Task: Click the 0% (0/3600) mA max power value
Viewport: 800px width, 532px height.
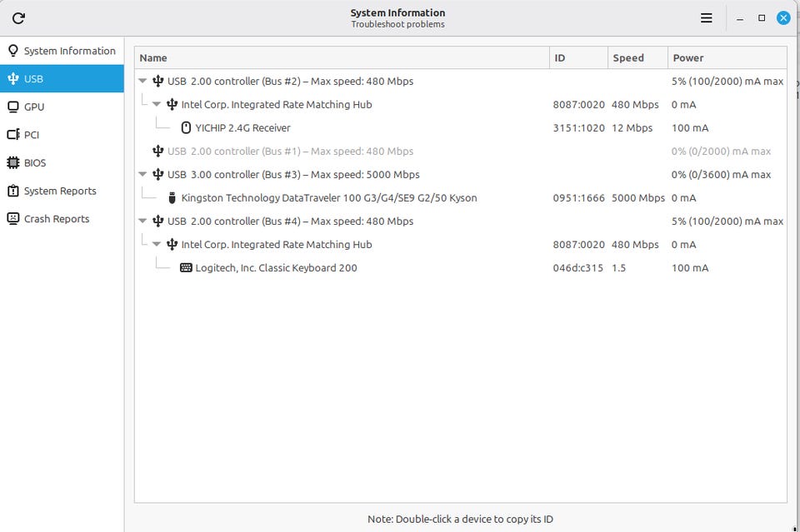Action: point(721,174)
